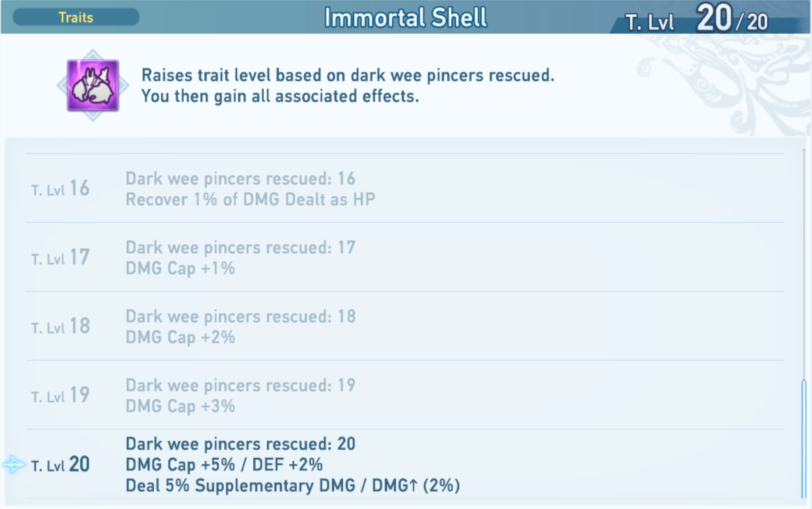The image size is (812, 509).
Task: Click the scrollbar track above the thumb
Action: 804,265
